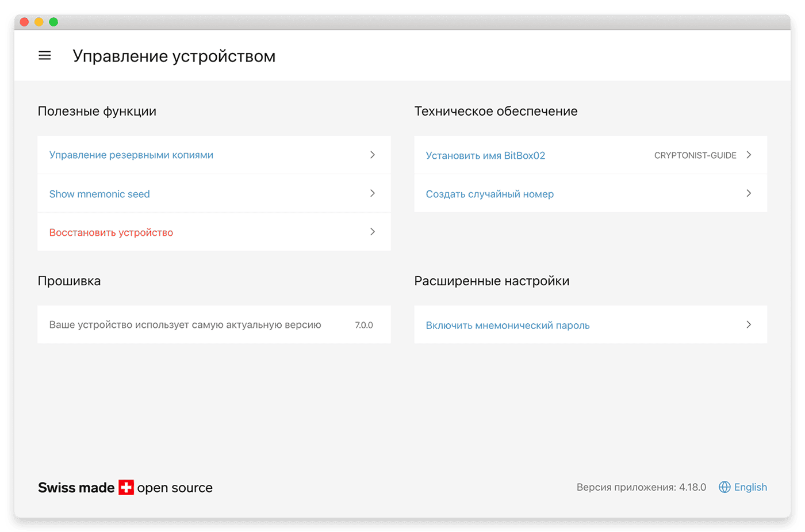This screenshot has height=532, width=805.
Task: Click Версия приложения: 4.18.0 text
Action: [x=641, y=487]
